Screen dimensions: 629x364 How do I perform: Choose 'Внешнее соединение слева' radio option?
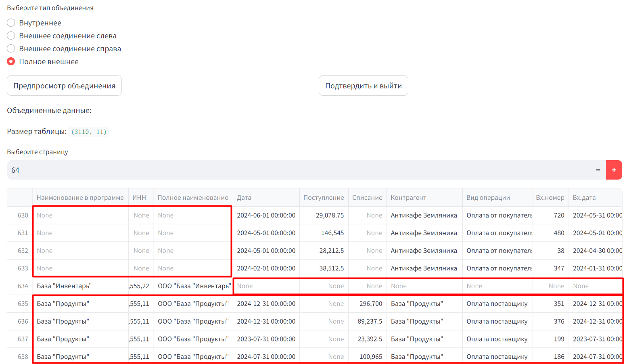(11, 36)
